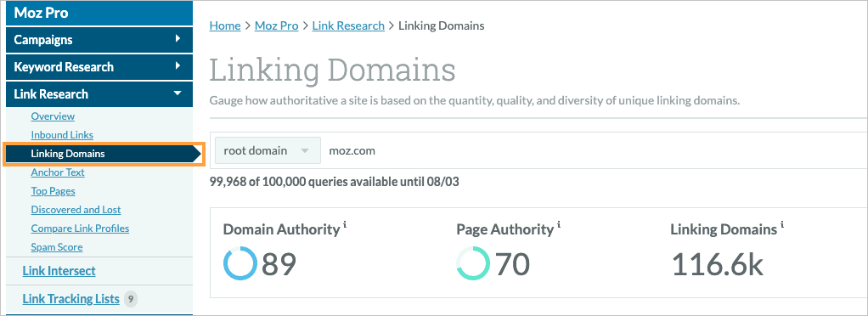The image size is (868, 316).
Task: Show Linking Domains info tooltip
Action: [782, 224]
